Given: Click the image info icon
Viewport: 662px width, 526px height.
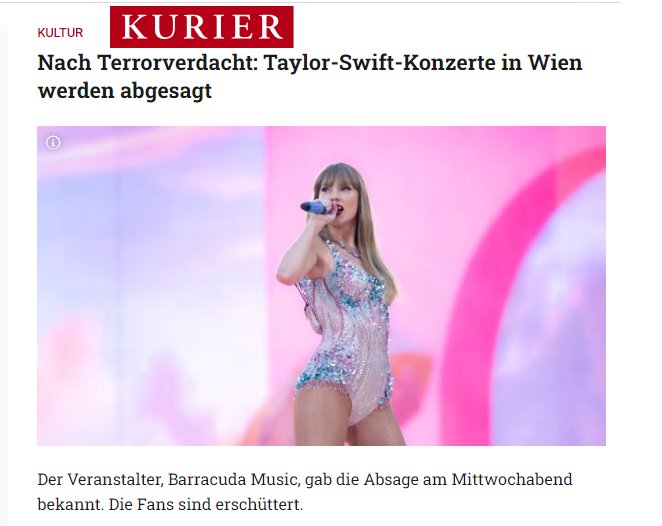Looking at the screenshot, I should pyautogui.click(x=53, y=143).
